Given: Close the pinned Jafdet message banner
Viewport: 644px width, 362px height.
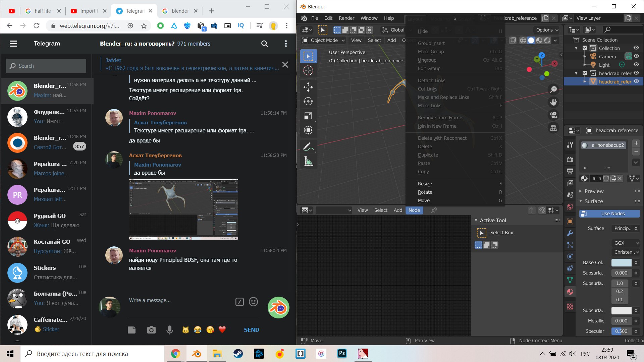Looking at the screenshot, I should tap(285, 65).
